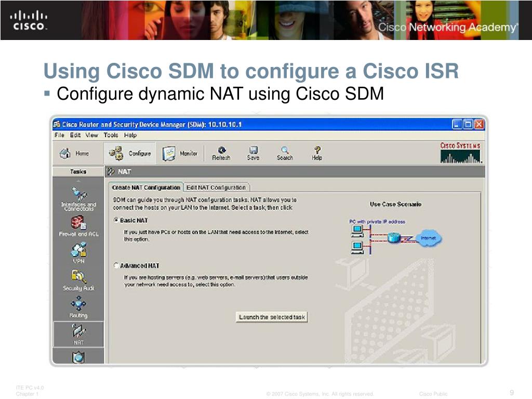Launch the Security Audit task
This screenshot has width=532, height=399.
pos(79,280)
